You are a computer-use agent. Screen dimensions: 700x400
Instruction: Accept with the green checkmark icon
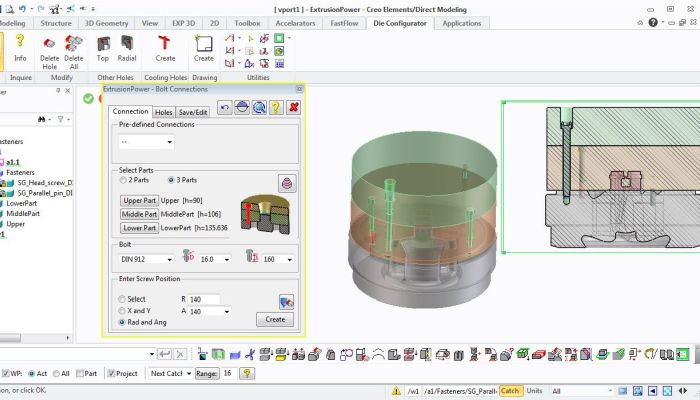tap(88, 98)
